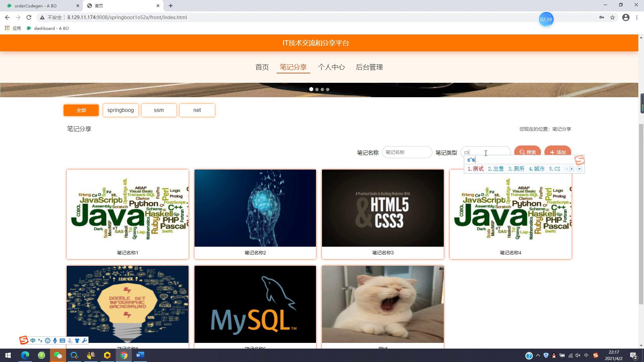Bookmark page with the star icon
Screen dimensions: 644x362
pos(612,17)
